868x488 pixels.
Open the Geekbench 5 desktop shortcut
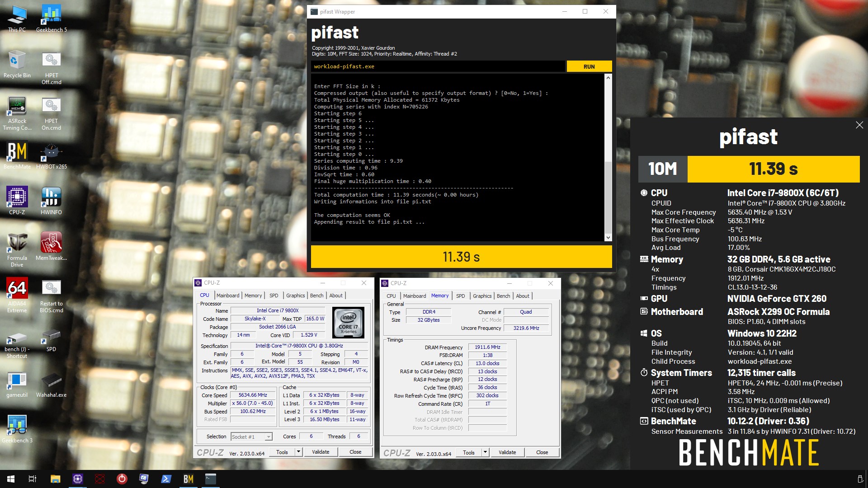click(52, 19)
